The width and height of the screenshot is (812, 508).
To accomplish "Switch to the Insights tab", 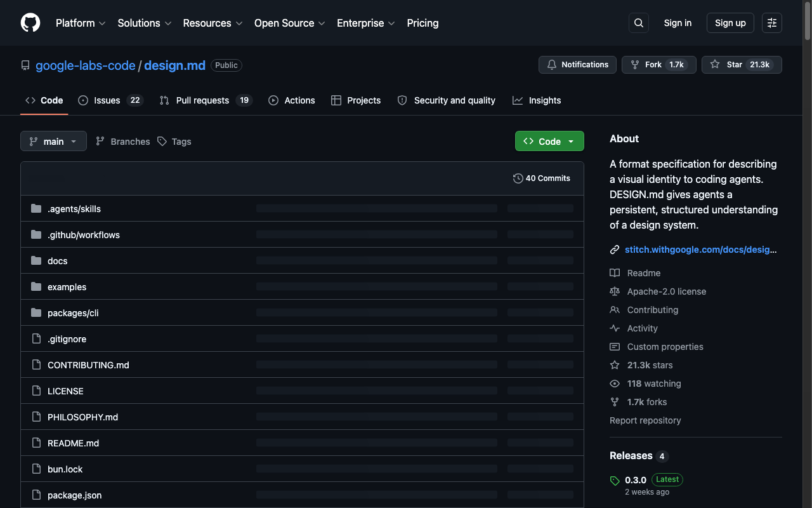I will 537,100.
